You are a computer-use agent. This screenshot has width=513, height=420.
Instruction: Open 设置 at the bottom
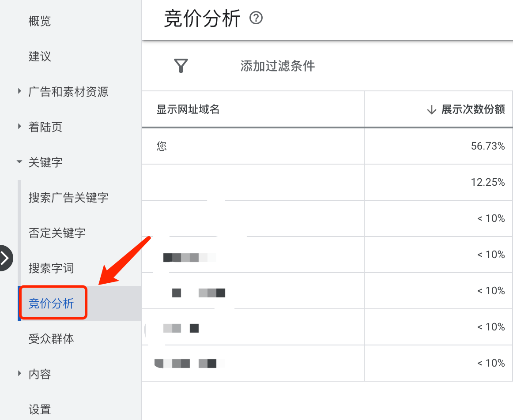point(39,409)
